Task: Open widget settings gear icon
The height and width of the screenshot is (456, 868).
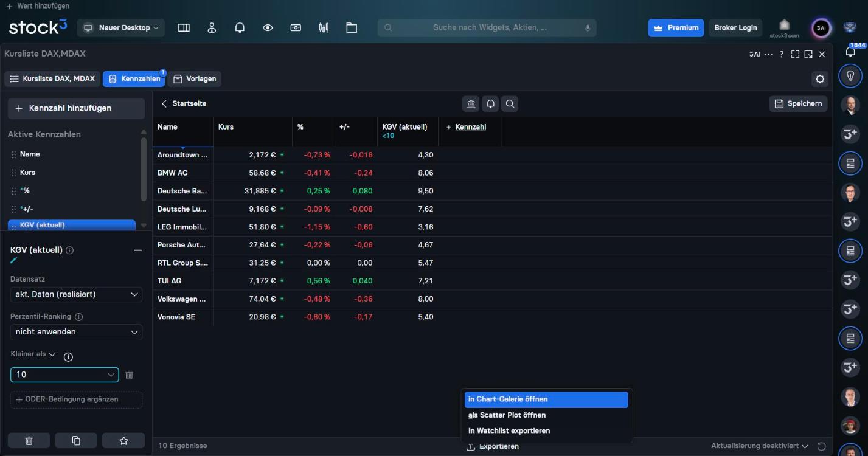Action: point(820,79)
